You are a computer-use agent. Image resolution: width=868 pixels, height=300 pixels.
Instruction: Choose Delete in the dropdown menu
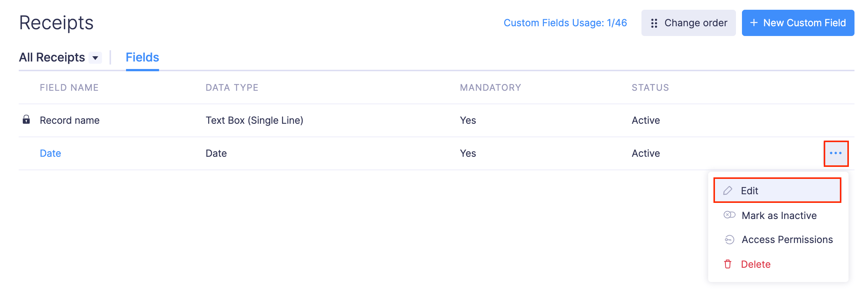click(755, 264)
